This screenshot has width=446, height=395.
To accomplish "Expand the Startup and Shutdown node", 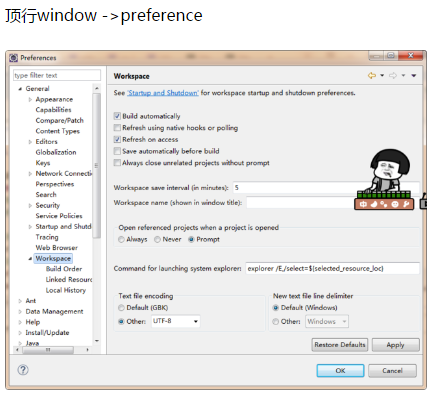I will (x=30, y=227).
